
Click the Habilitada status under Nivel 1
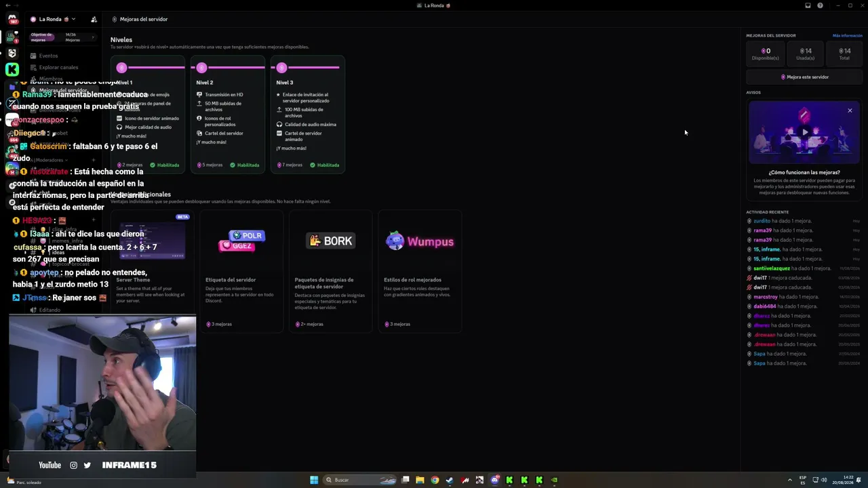165,165
